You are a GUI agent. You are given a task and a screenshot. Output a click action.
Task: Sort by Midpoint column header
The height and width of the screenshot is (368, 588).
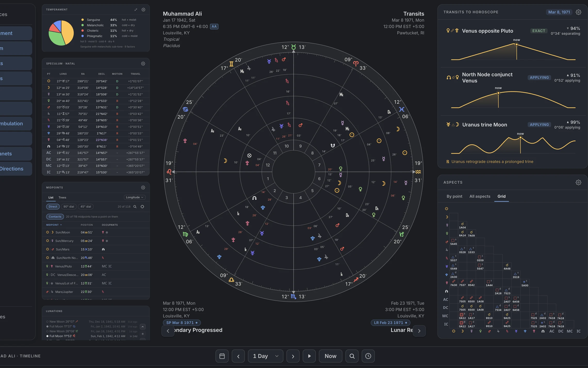54,225
